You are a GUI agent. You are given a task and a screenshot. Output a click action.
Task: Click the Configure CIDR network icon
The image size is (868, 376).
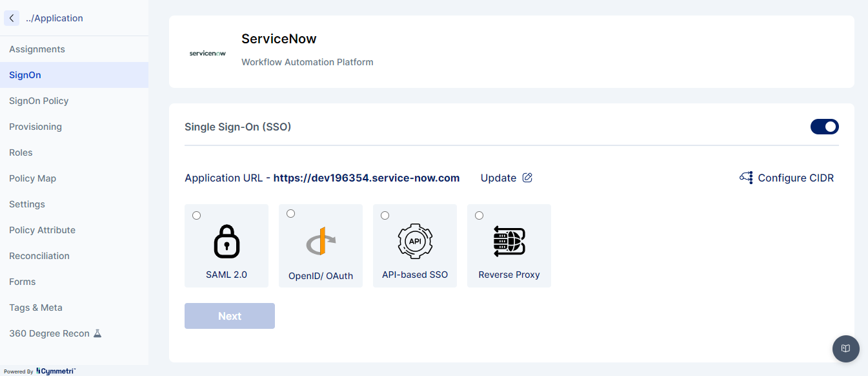pos(746,178)
